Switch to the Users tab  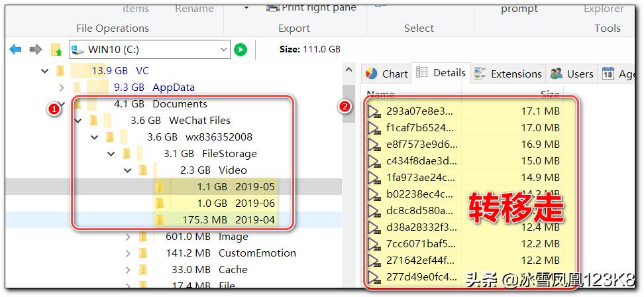pos(572,74)
